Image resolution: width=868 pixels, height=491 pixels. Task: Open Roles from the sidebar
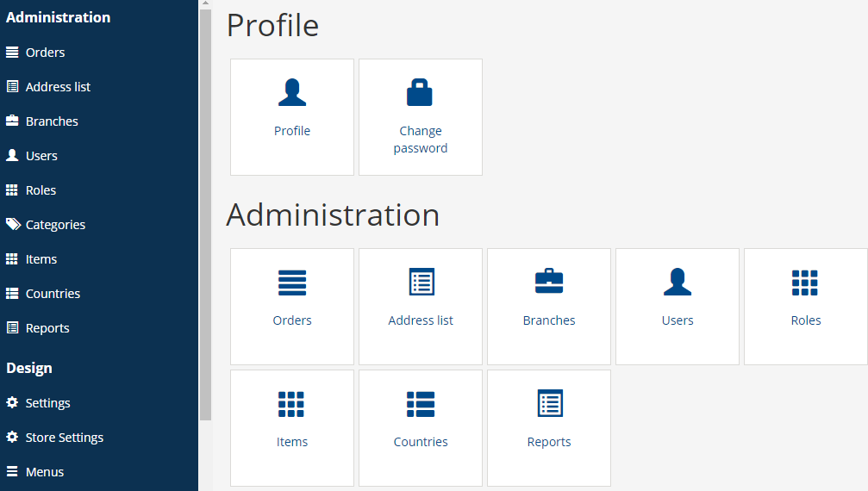[x=99, y=190]
